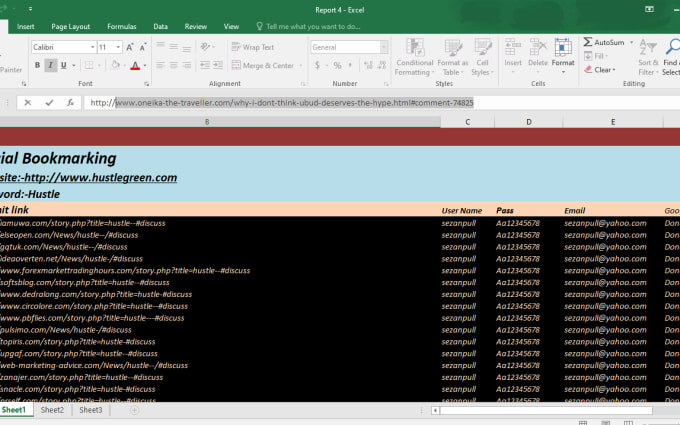Open font color dropdown arrow

click(145, 65)
